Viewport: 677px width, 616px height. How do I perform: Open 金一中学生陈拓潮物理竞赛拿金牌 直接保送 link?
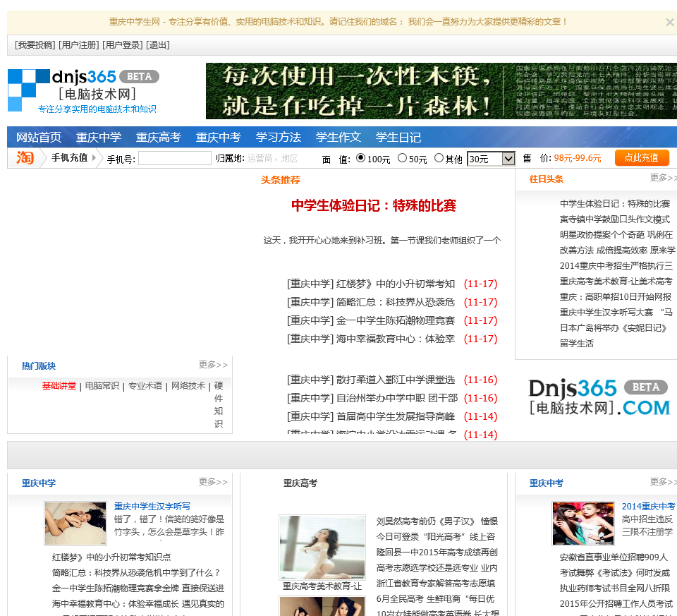138,588
